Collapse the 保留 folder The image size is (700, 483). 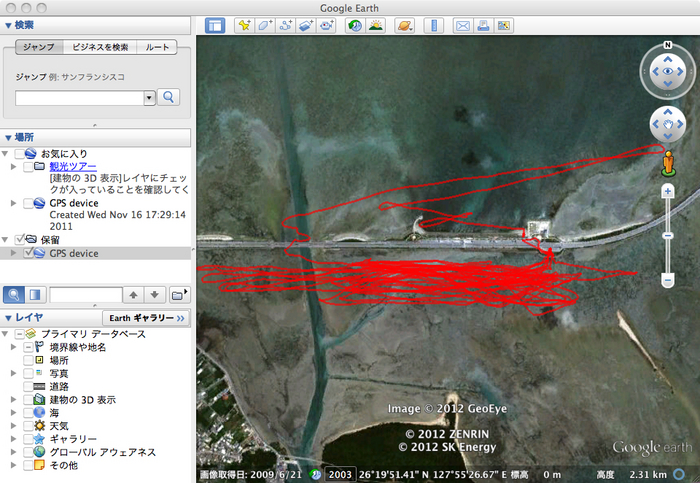pyautogui.click(x=5, y=240)
